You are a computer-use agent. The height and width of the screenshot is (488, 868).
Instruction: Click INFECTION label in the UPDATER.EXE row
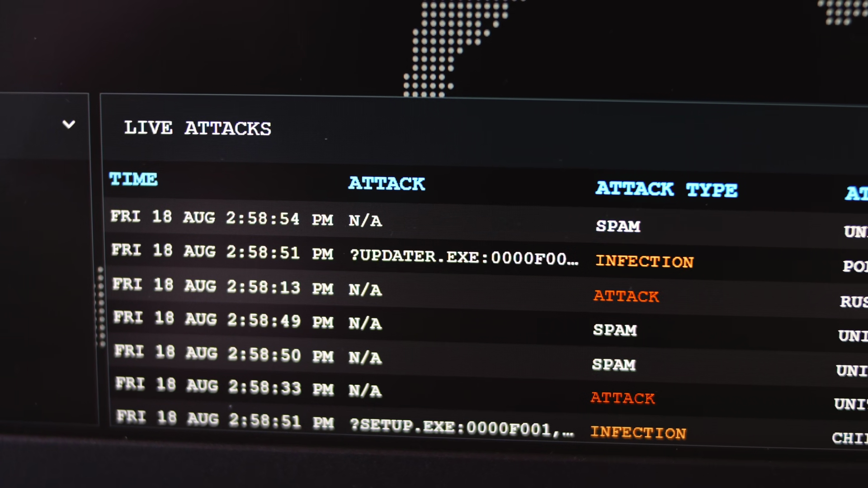(644, 262)
